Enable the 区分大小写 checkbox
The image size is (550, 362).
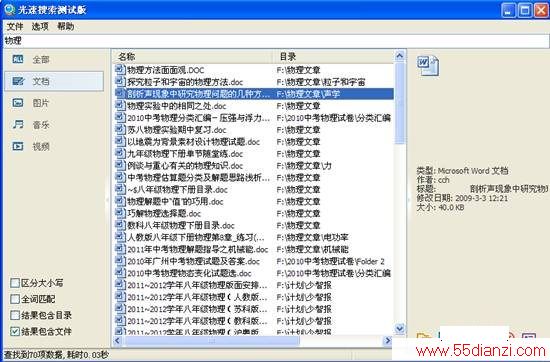[x=15, y=283]
